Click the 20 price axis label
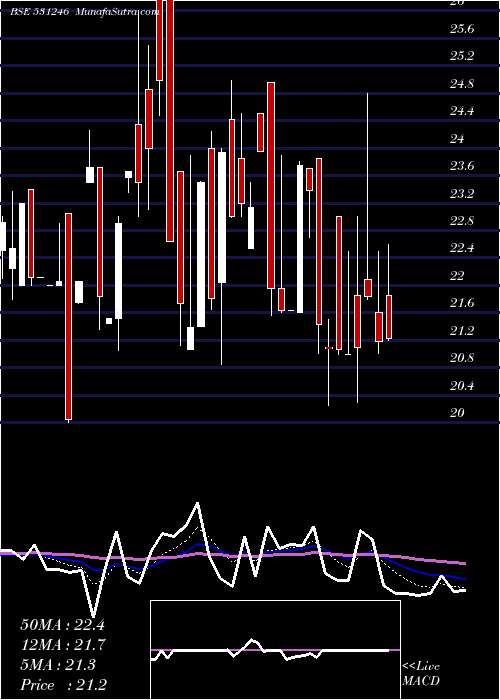500x700 pixels. click(457, 413)
